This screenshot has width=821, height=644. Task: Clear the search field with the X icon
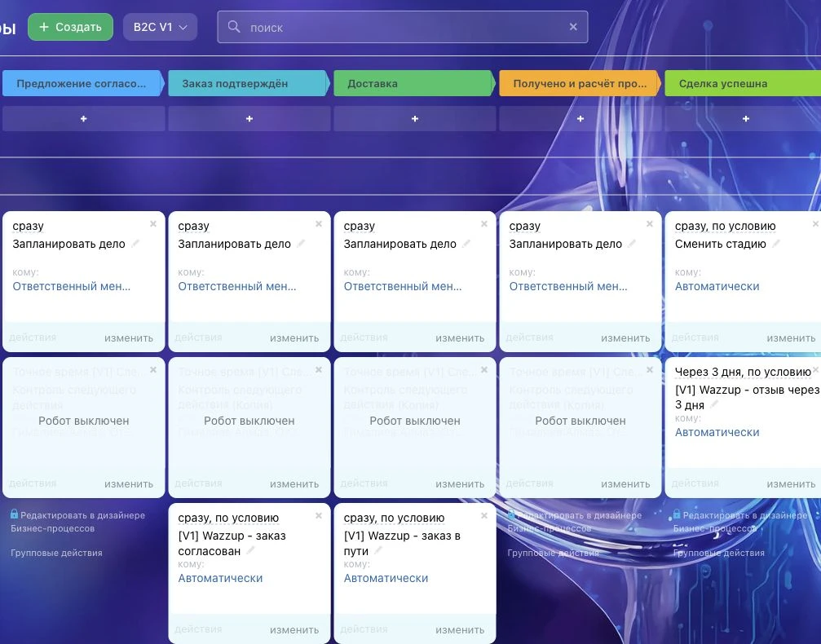[573, 27]
